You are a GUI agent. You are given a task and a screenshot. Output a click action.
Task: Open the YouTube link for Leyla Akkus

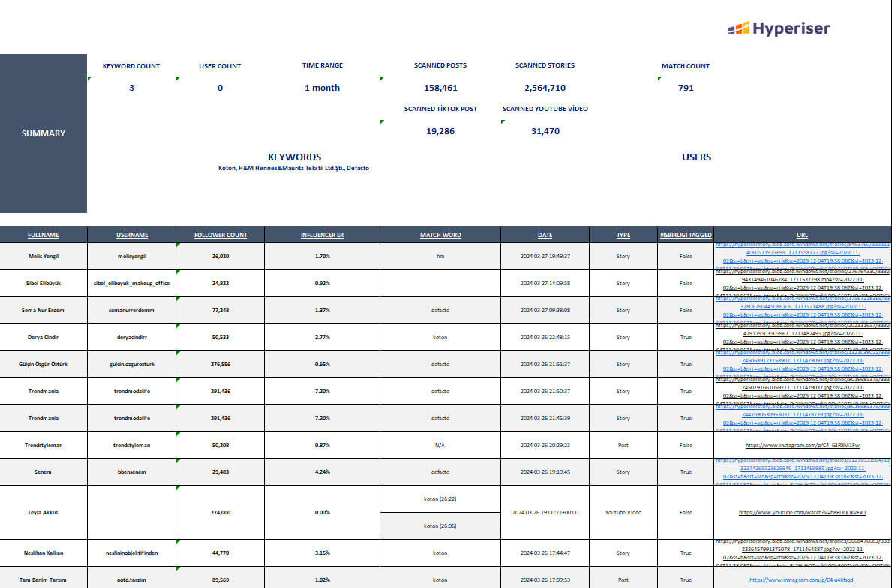click(802, 513)
